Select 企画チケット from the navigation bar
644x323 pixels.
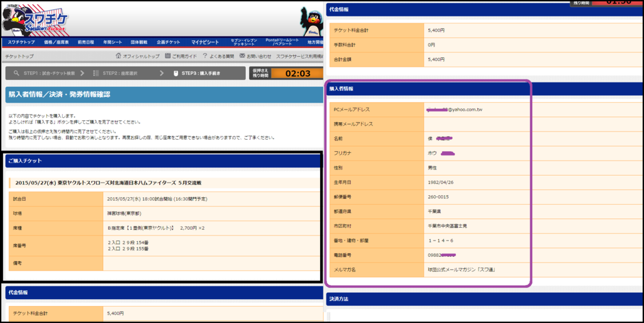point(168,42)
